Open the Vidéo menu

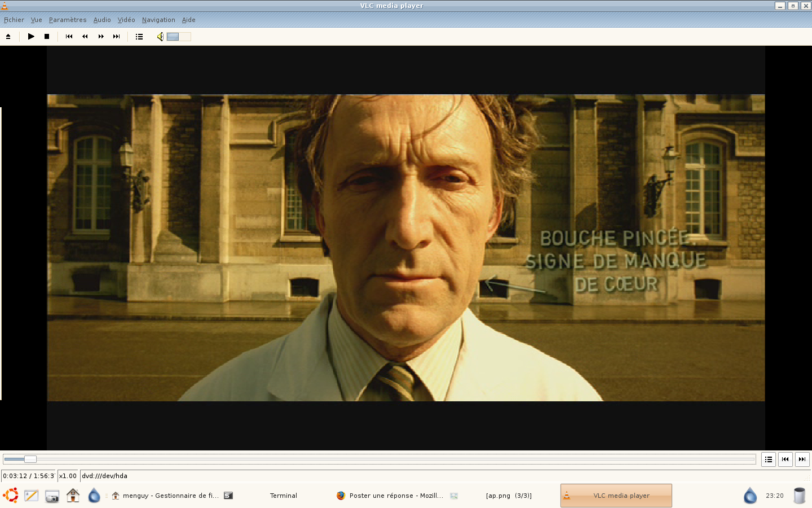(126, 20)
